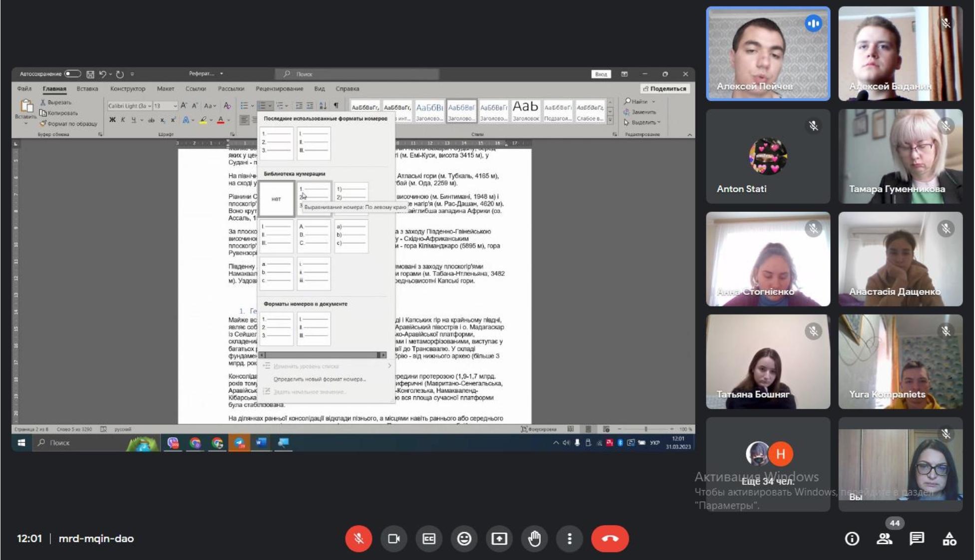The image size is (975, 560).
Task: Adjust the Word zoom slider
Action: click(646, 429)
